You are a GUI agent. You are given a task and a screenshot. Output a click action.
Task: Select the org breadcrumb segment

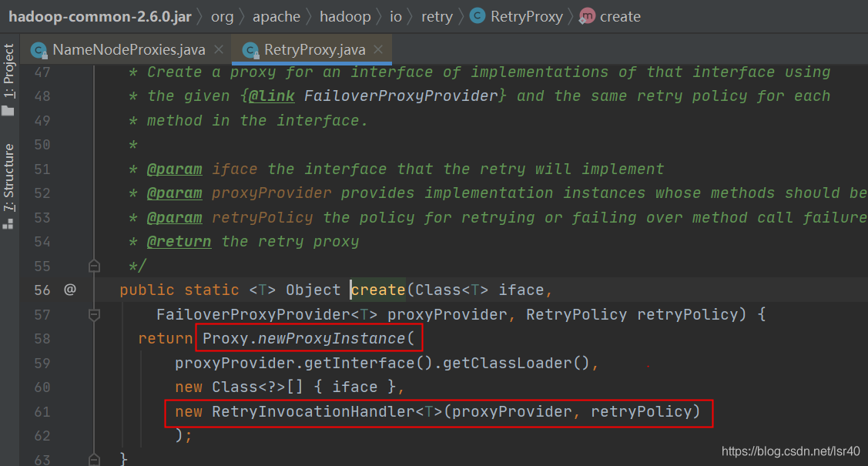[222, 17]
